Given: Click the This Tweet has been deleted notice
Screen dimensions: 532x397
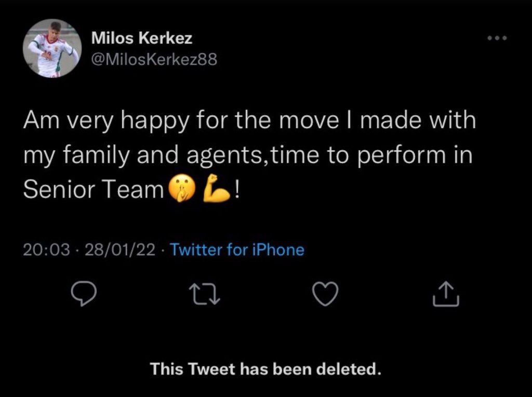Looking at the screenshot, I should tap(265, 369).
